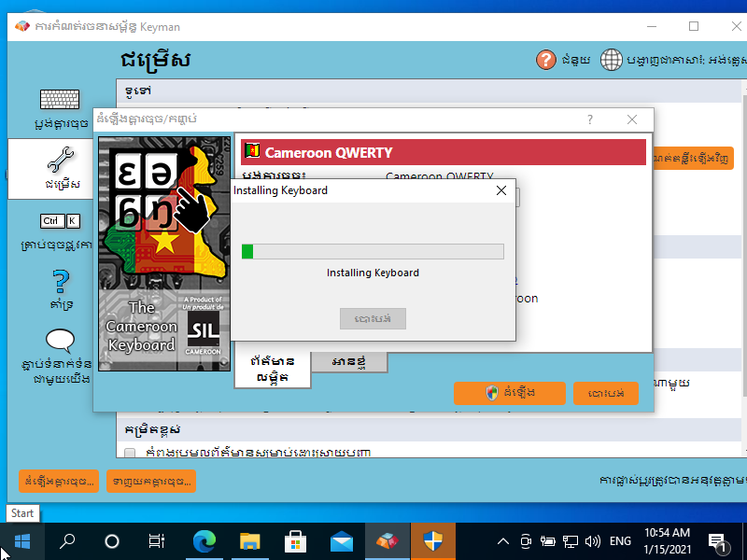Switch to Keyman taskbar icon
747x560 pixels.
click(x=388, y=541)
